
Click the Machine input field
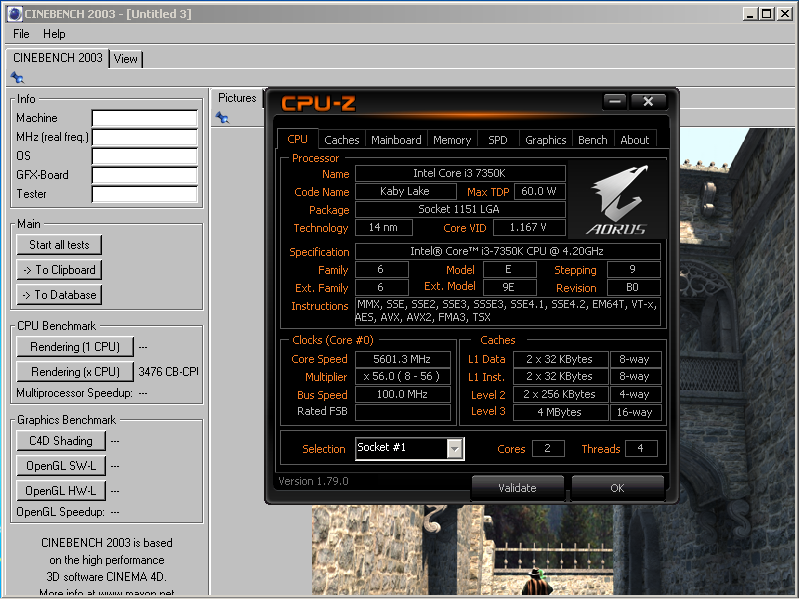(x=145, y=118)
